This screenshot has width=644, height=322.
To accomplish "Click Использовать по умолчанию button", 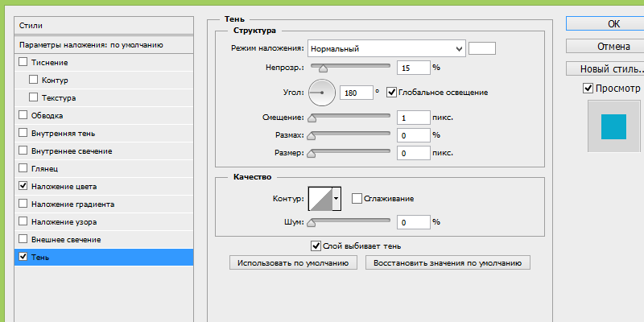I will tap(293, 263).
